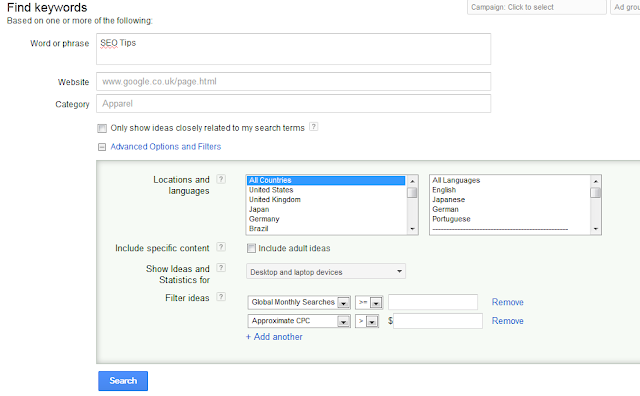Click 'Advanced Options and Filters' link
The width and height of the screenshot is (640, 396).
(x=166, y=147)
